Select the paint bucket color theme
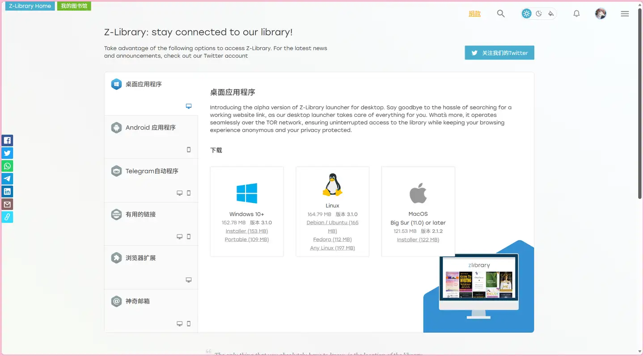The width and height of the screenshot is (644, 356). click(551, 13)
